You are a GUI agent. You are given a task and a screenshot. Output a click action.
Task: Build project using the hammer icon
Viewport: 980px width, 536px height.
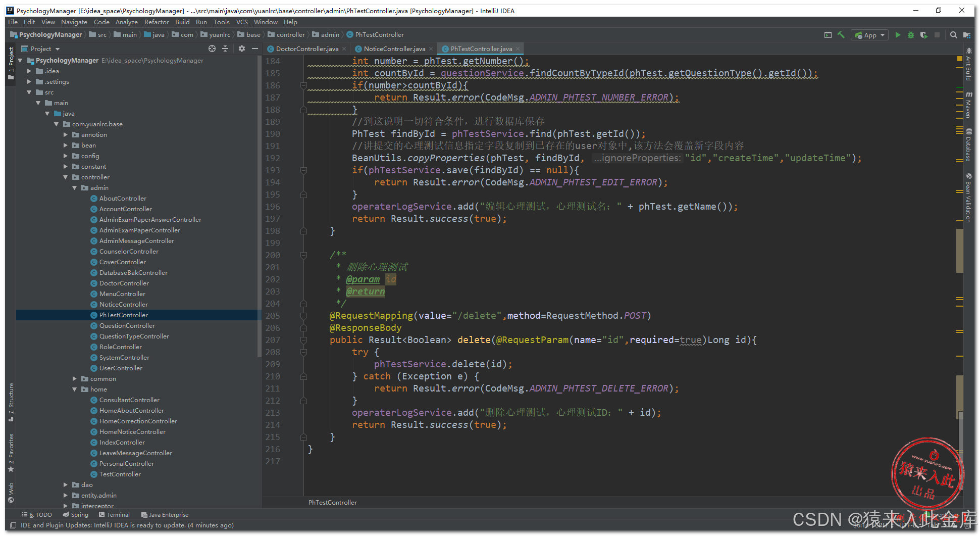point(841,35)
